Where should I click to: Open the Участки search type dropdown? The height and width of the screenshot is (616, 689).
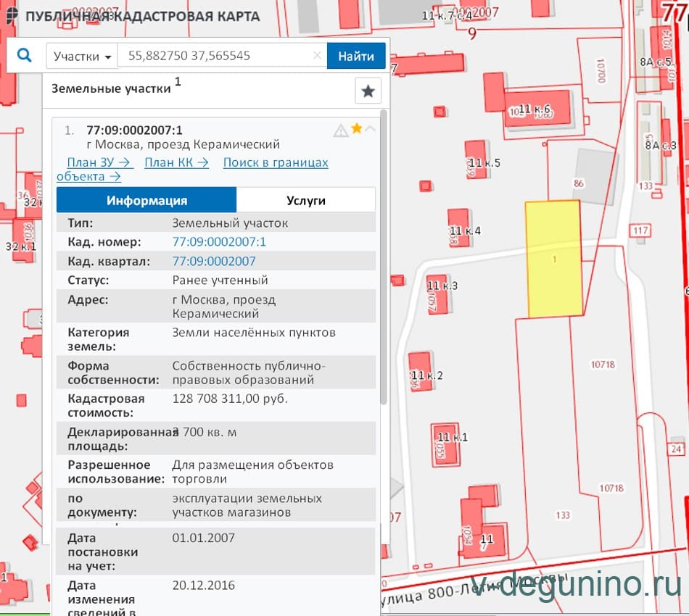coord(83,57)
